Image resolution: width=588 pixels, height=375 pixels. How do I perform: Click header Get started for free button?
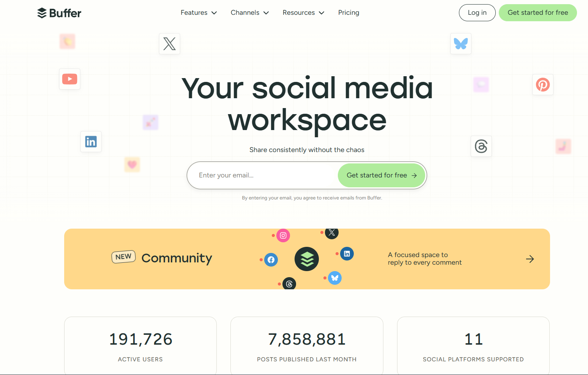click(x=538, y=13)
